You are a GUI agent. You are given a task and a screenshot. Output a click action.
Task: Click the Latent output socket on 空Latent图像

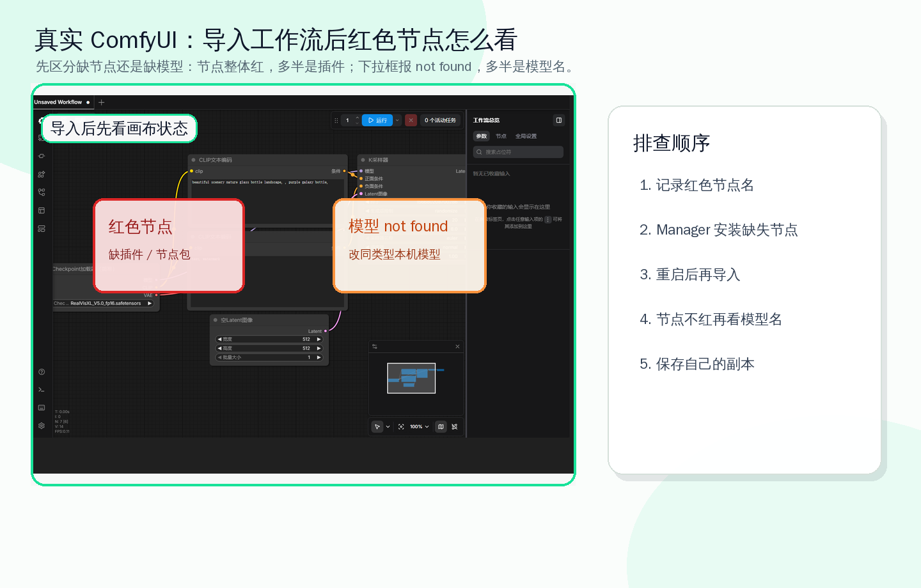click(326, 331)
